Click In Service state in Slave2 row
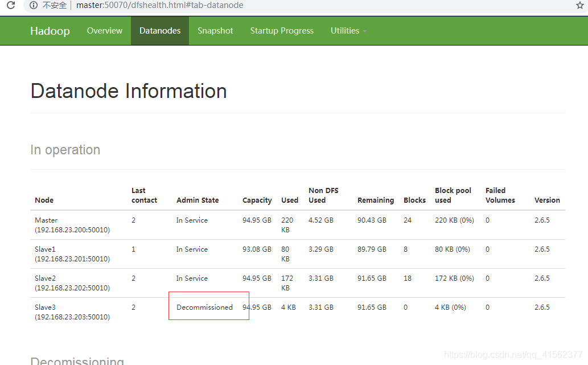 coord(192,278)
